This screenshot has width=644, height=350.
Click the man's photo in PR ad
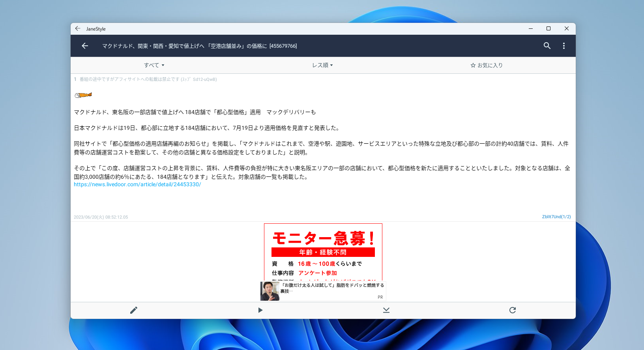tap(270, 291)
